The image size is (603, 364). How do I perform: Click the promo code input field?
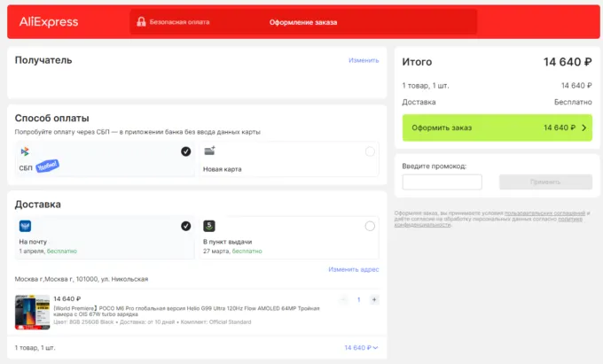point(442,182)
